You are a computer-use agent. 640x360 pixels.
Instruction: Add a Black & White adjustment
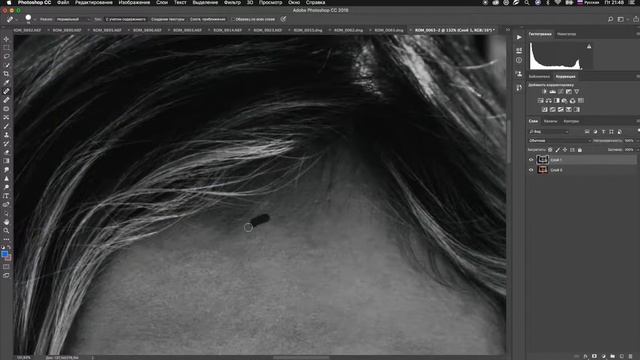pyautogui.click(x=557, y=100)
